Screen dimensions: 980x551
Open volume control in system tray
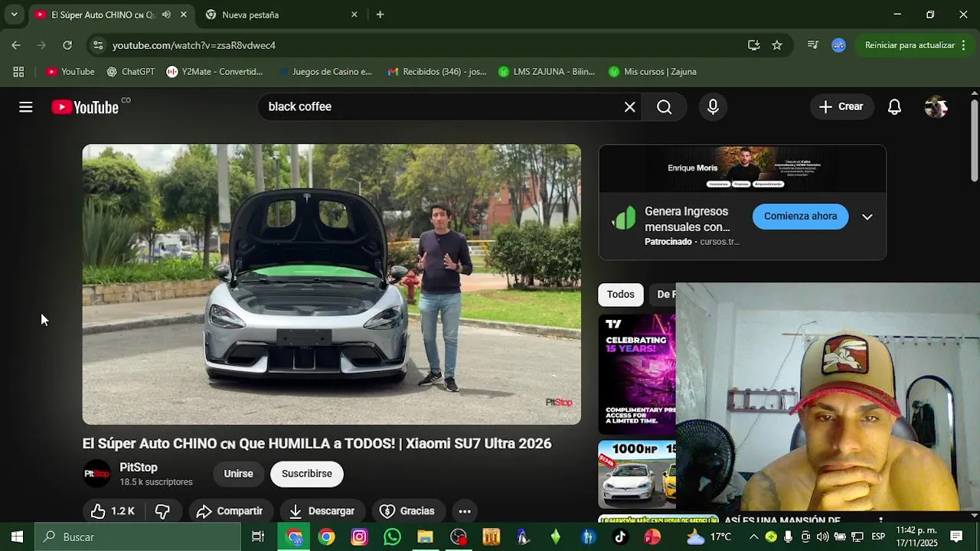click(x=822, y=537)
